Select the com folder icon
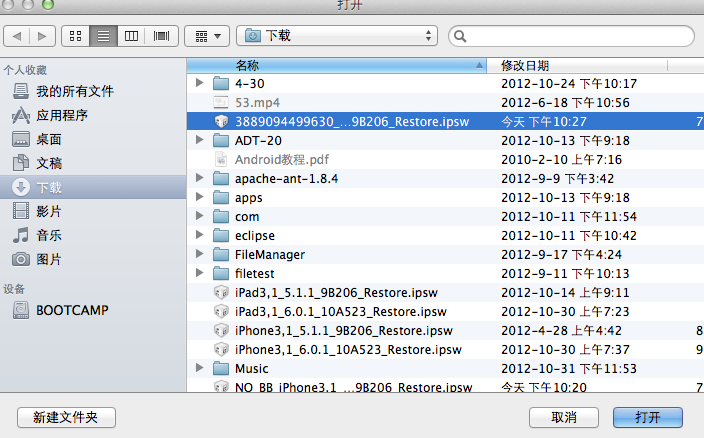 click(x=221, y=216)
